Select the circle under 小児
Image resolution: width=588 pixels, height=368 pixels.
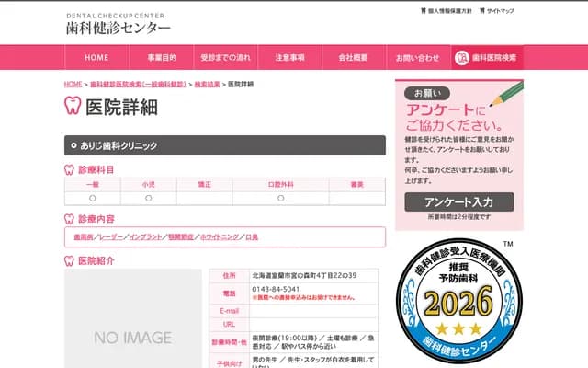148,198
